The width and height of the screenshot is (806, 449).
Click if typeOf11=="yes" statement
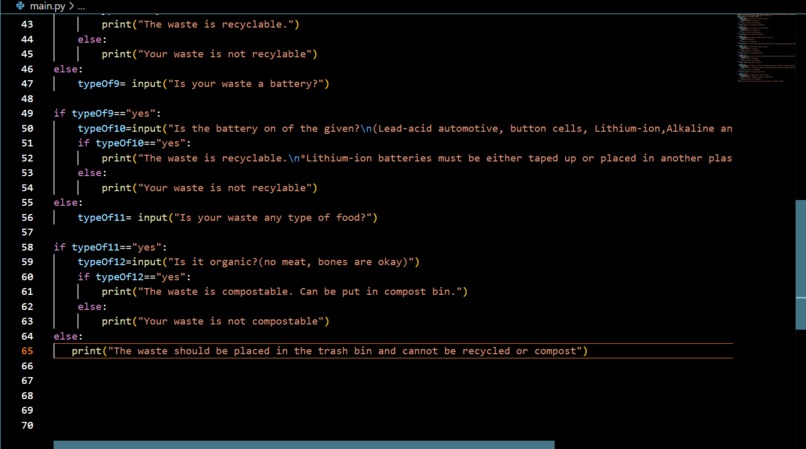(110, 247)
